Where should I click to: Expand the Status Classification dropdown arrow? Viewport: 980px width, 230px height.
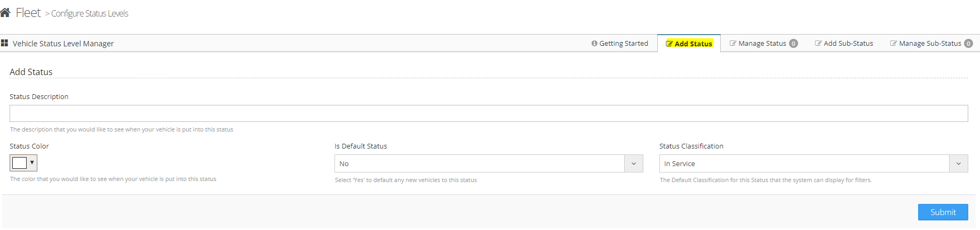[958, 163]
